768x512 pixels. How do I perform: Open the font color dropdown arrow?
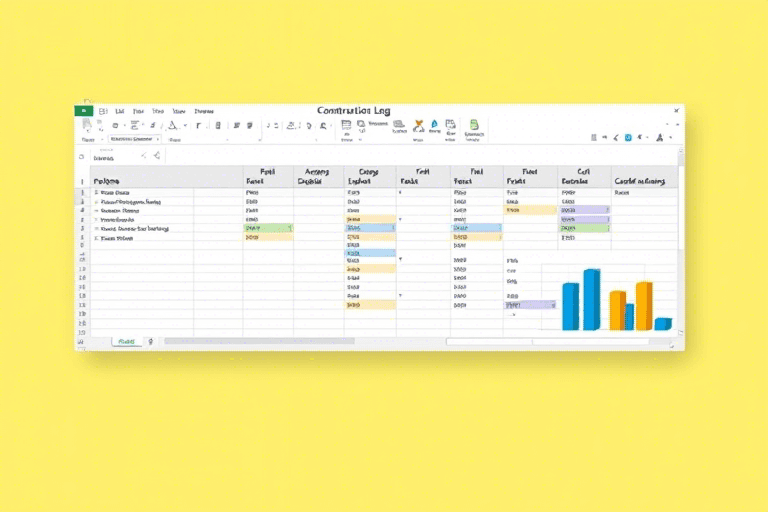(x=183, y=126)
